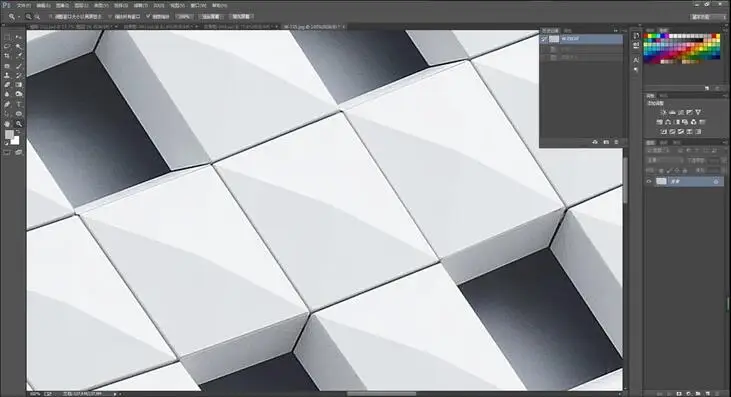731x397 pixels.
Task: Open the tool preset picker arrow
Action: [19, 17]
